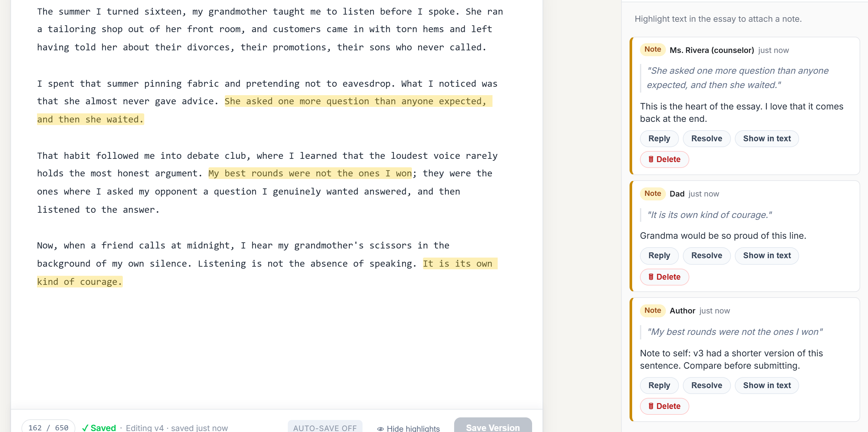Screen dimensions: 868x432
Task: Click the eye icon beside Hide highlights
Action: [x=380, y=429]
